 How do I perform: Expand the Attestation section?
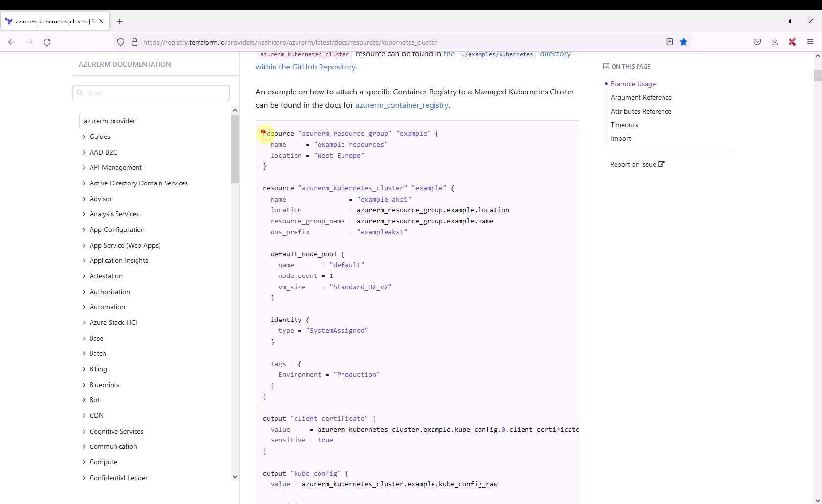(x=106, y=276)
